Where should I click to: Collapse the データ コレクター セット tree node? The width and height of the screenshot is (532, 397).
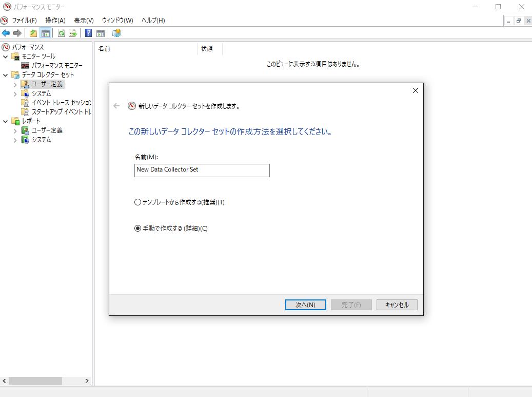(x=6, y=75)
